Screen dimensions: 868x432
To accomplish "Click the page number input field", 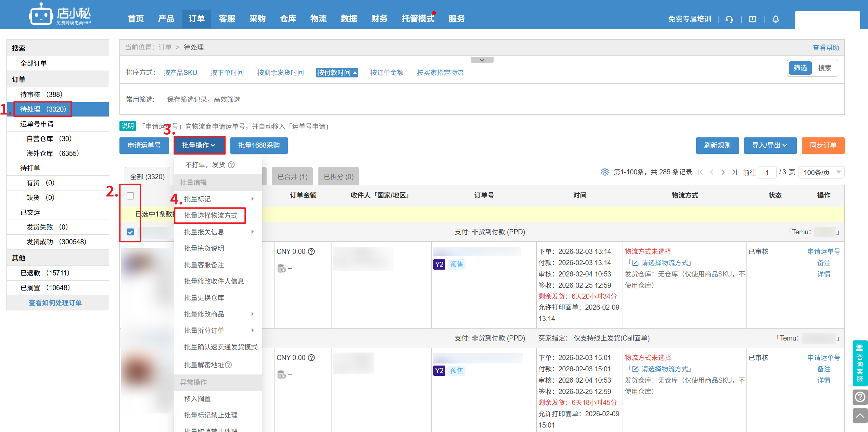I will pos(767,172).
